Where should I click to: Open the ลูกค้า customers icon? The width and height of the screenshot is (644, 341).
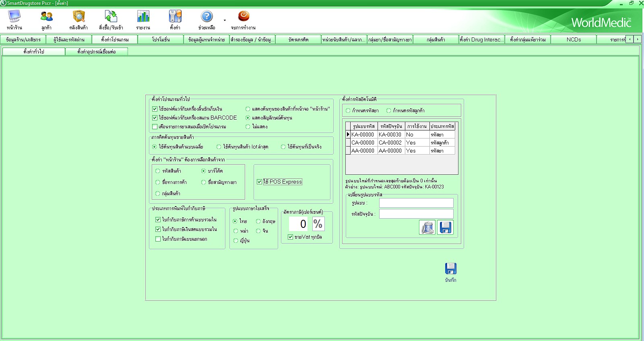click(46, 17)
